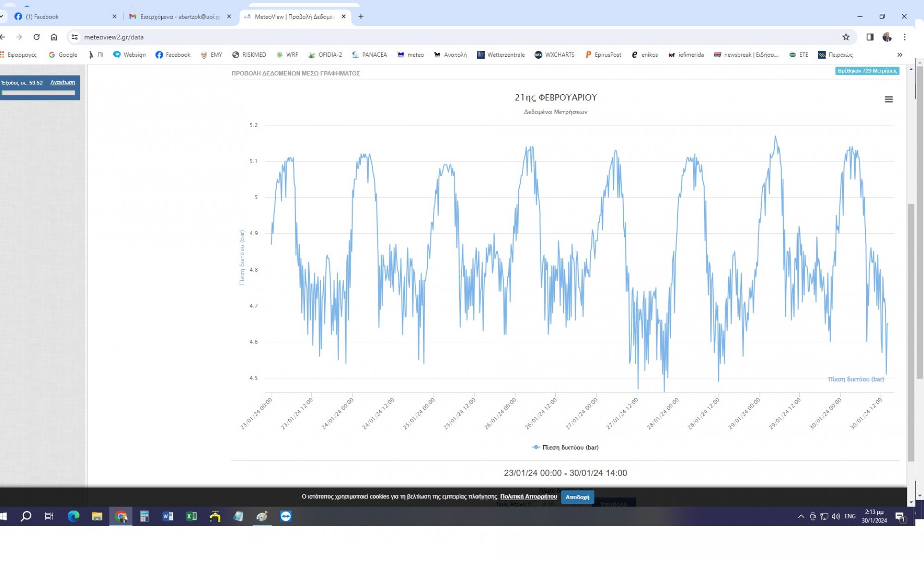Open a new browser tab
The width and height of the screenshot is (924, 562).
(361, 17)
